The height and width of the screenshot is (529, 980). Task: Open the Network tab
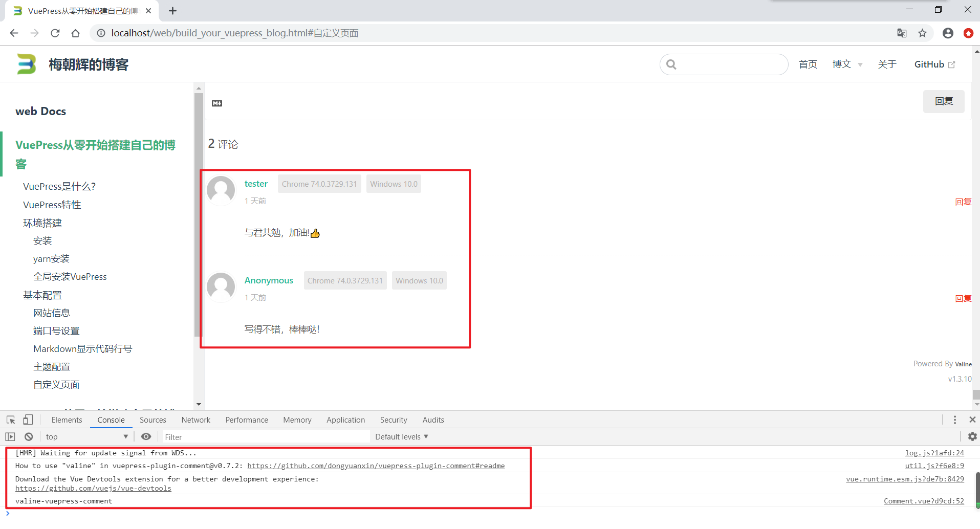pos(196,420)
